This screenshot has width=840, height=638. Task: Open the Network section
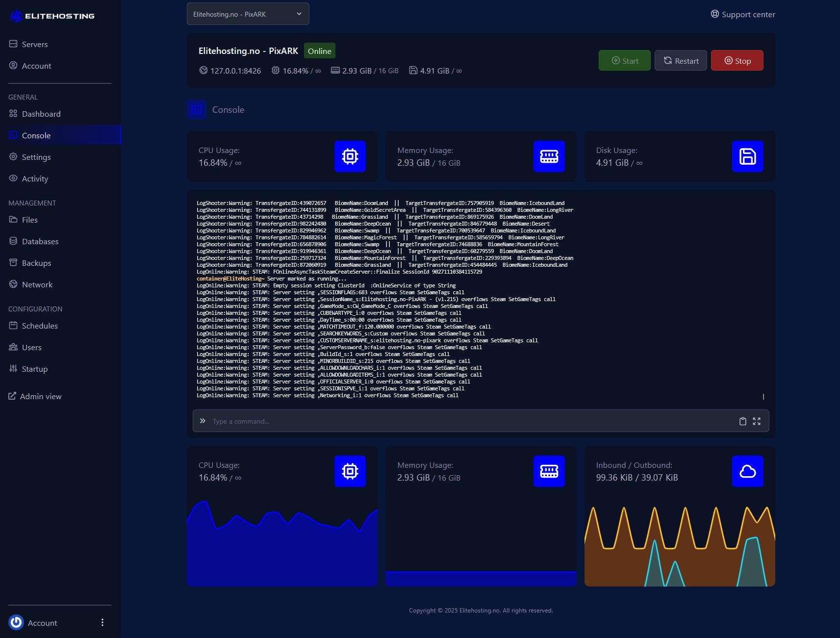(37, 284)
